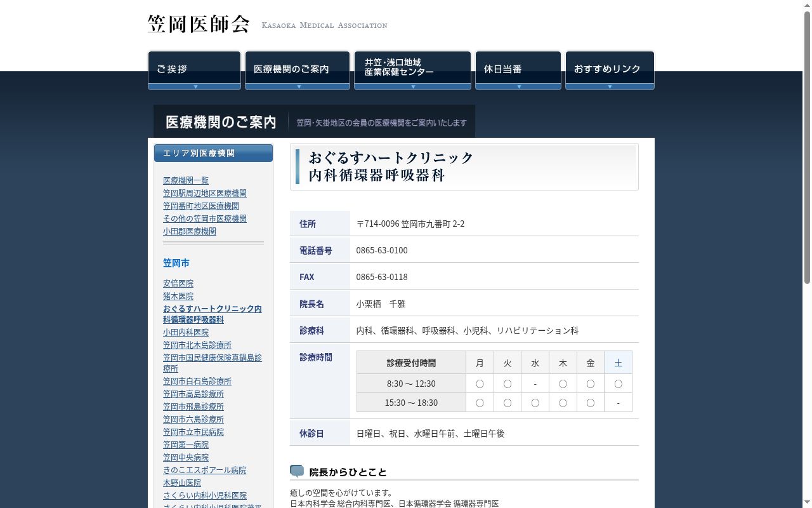Click the director name 小栗栖 千雅
Image resolution: width=812 pixels, height=508 pixels.
[381, 304]
